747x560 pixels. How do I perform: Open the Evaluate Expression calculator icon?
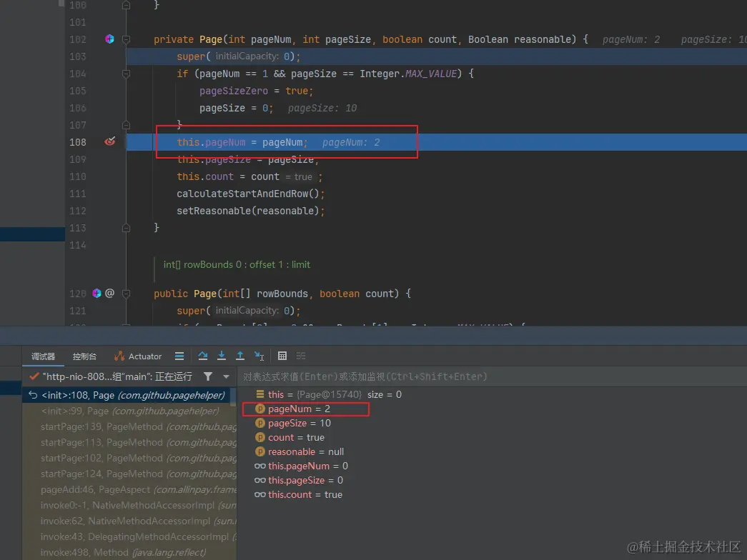282,356
